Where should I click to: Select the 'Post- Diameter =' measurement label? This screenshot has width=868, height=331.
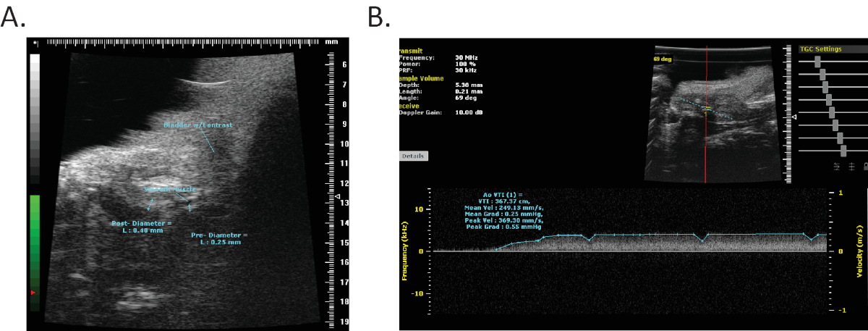click(x=142, y=222)
